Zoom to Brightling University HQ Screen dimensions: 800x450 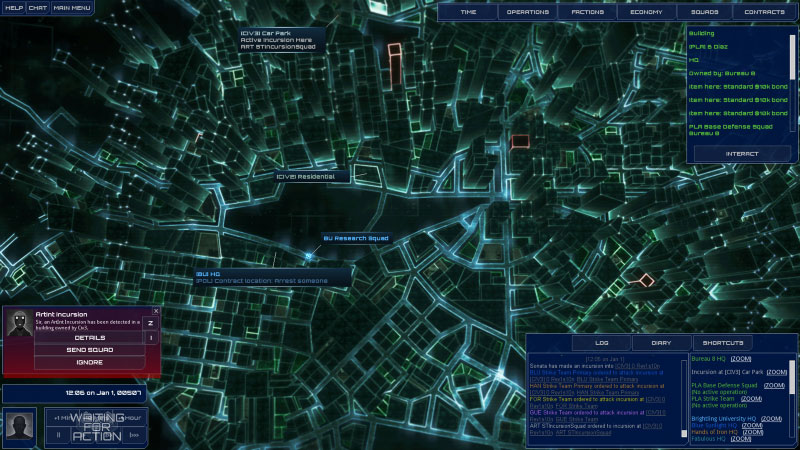[771, 418]
